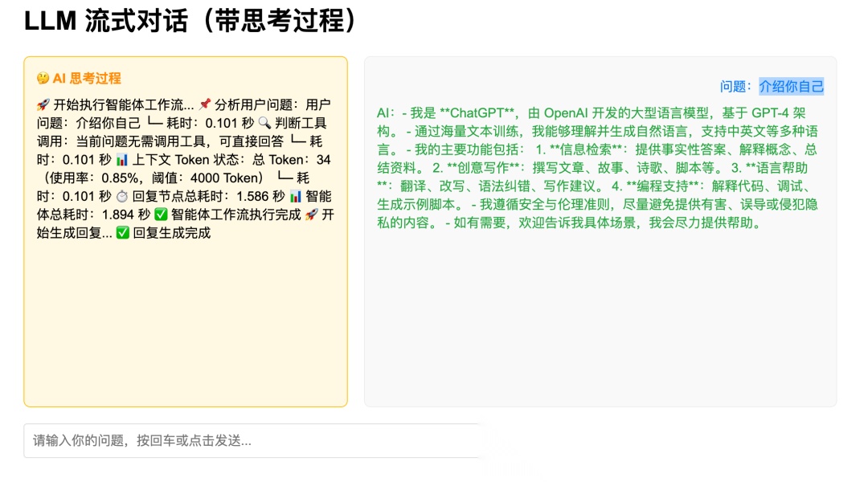Screen dimensions: 868x482
Task: Click the highlighted text 介绍你自己
Action: click(x=791, y=86)
